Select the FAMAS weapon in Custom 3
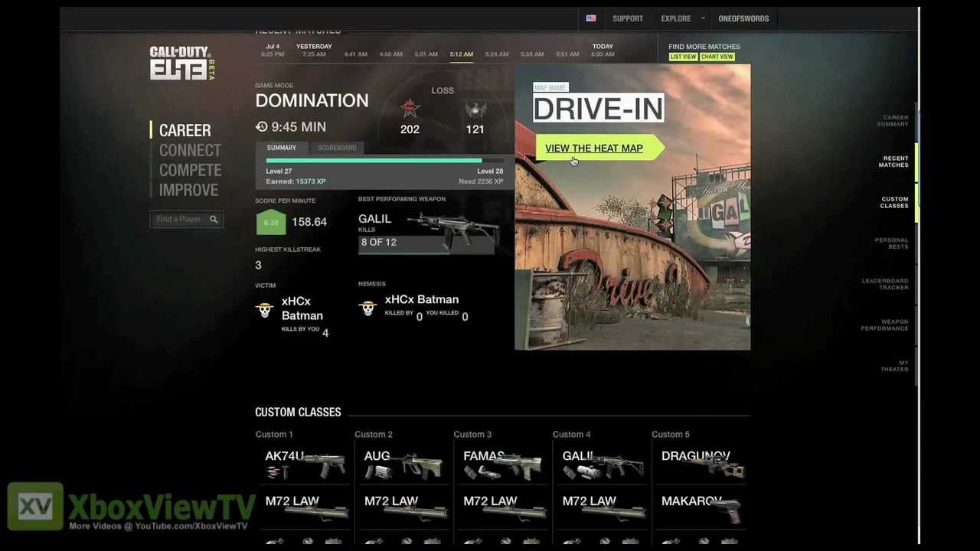 (501, 465)
